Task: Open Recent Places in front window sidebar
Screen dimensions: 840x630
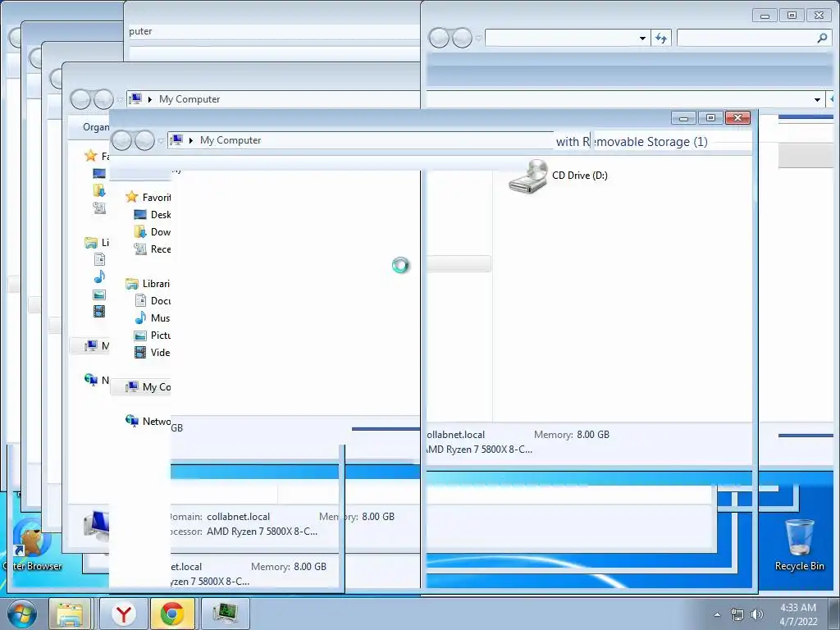Action: click(152, 249)
